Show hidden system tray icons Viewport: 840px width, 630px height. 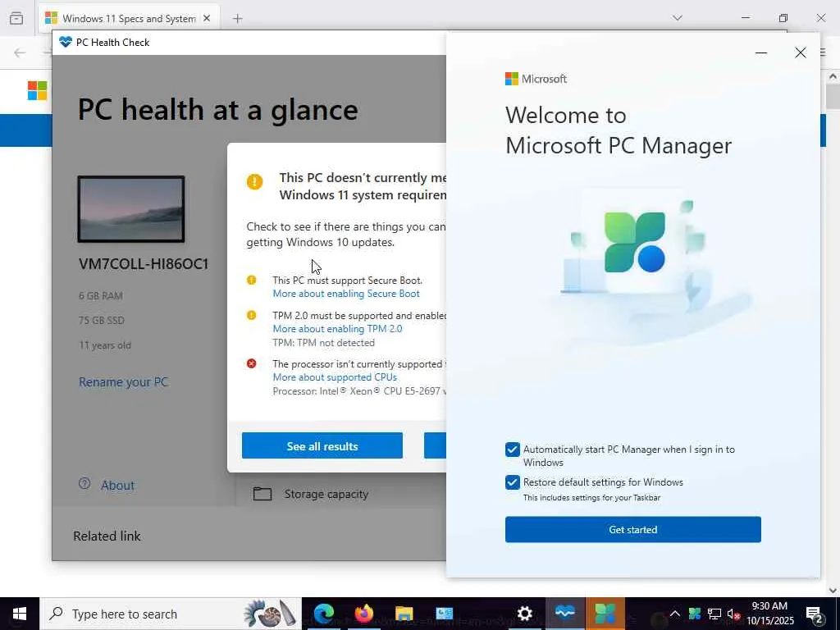[674, 614]
